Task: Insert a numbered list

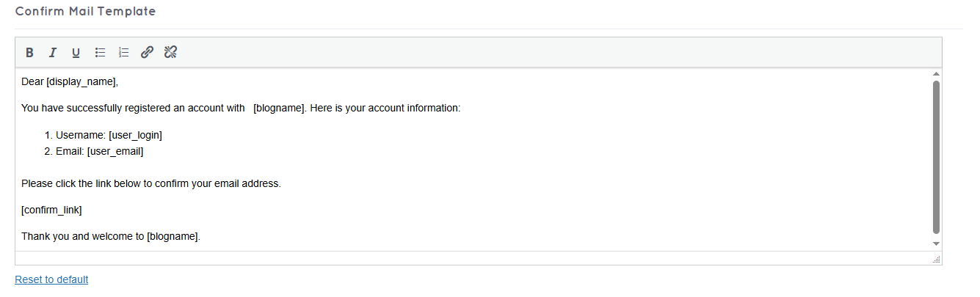Action: (x=124, y=52)
